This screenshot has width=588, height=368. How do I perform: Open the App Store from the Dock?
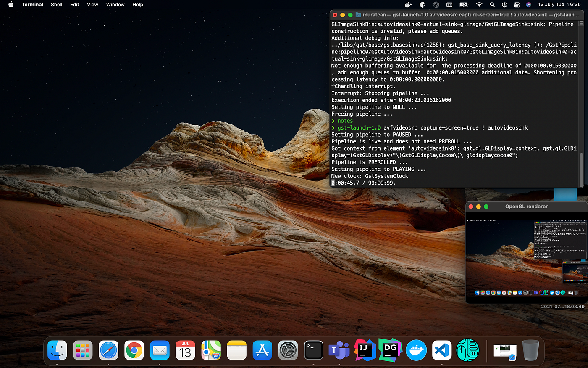pyautogui.click(x=262, y=350)
